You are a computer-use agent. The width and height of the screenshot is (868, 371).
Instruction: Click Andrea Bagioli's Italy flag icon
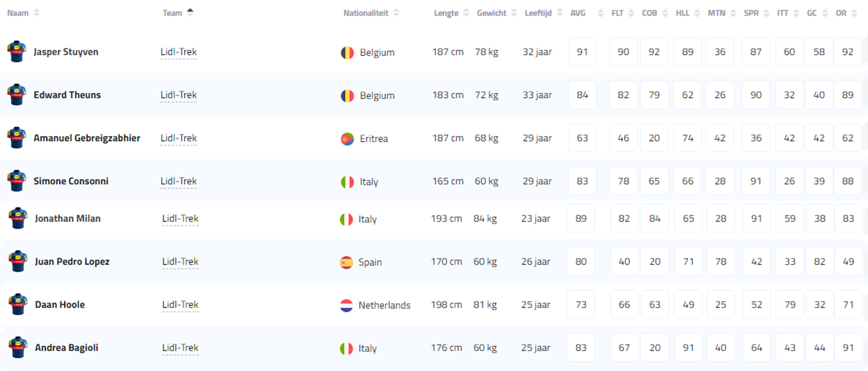point(346,348)
